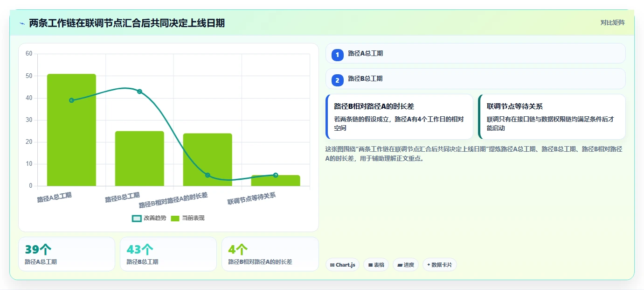Click trend point above 路径B相对路径A的时长差 bar

(208, 175)
